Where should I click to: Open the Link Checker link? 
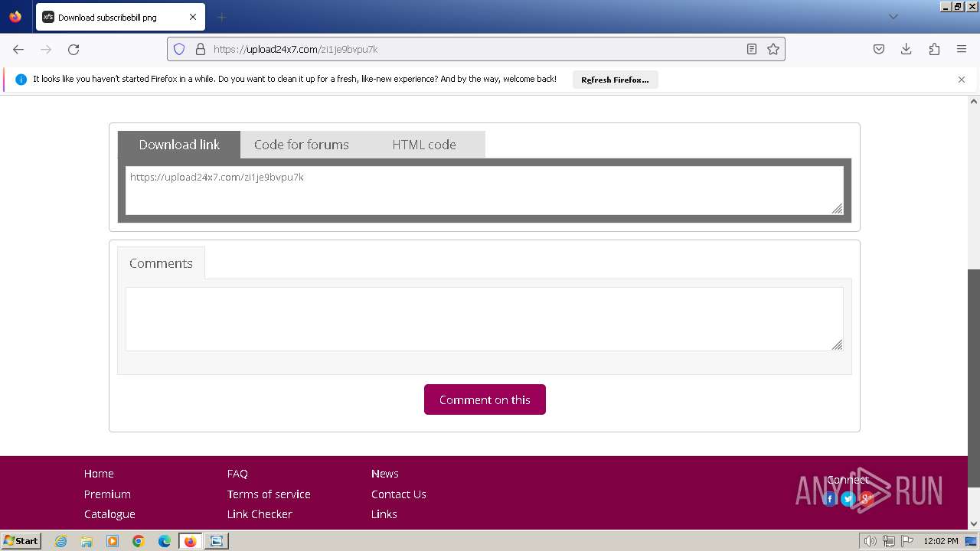[x=260, y=514]
